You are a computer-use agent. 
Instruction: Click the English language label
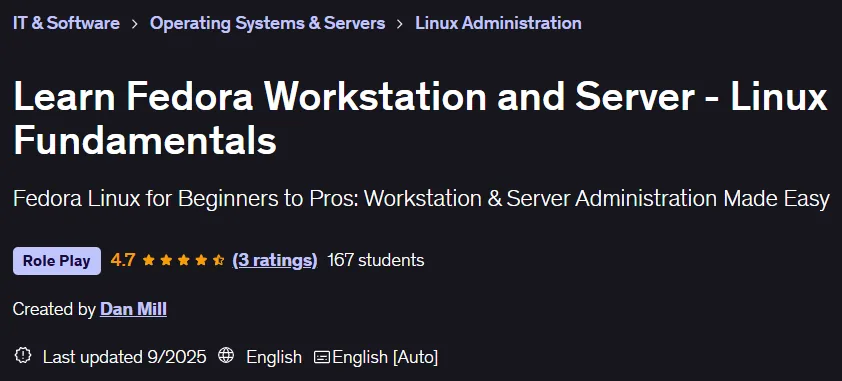(x=274, y=357)
